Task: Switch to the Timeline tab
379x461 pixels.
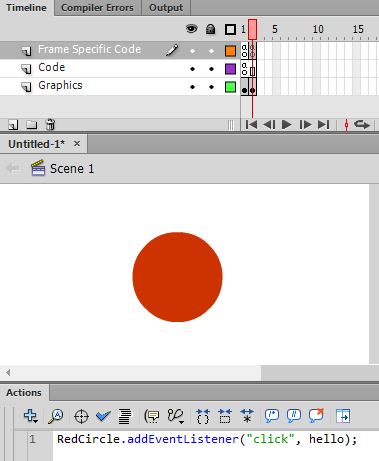Action: pos(26,8)
